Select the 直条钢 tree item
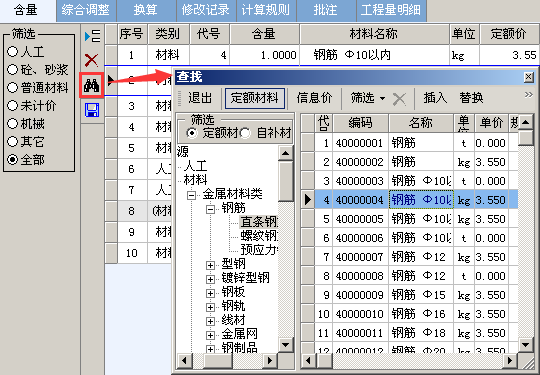The image size is (540, 375). pos(259,222)
